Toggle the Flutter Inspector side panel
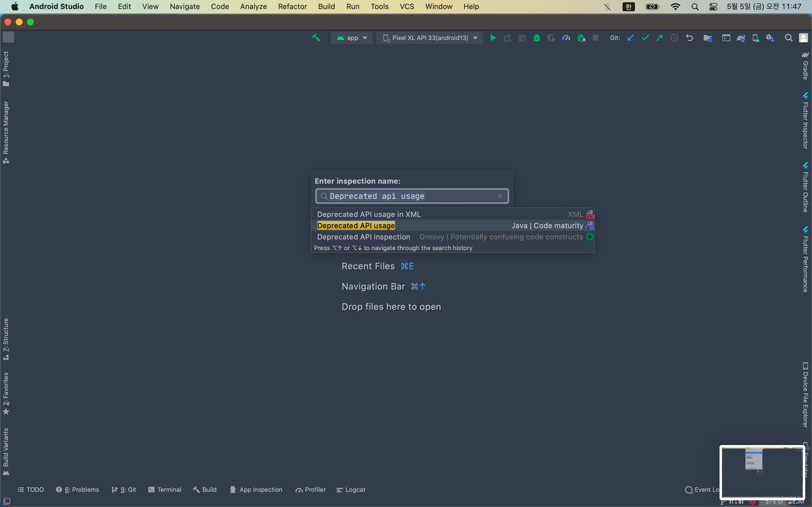This screenshot has width=812, height=507. (x=805, y=121)
